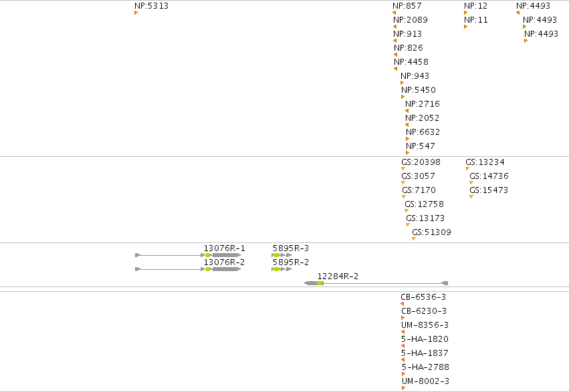Image resolution: width=569 pixels, height=392 pixels.
Task: Open the 5895R-3 gene glyph
Action: [x=281, y=255]
